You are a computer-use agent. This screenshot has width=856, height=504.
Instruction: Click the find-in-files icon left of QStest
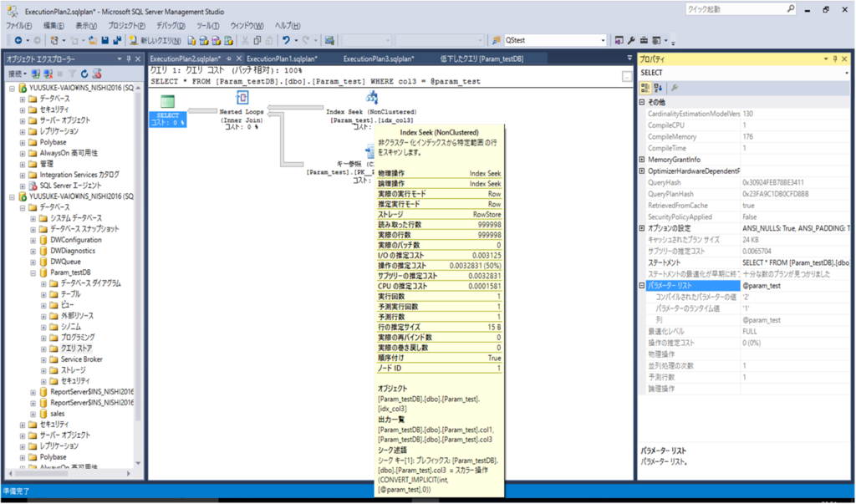[x=497, y=40]
